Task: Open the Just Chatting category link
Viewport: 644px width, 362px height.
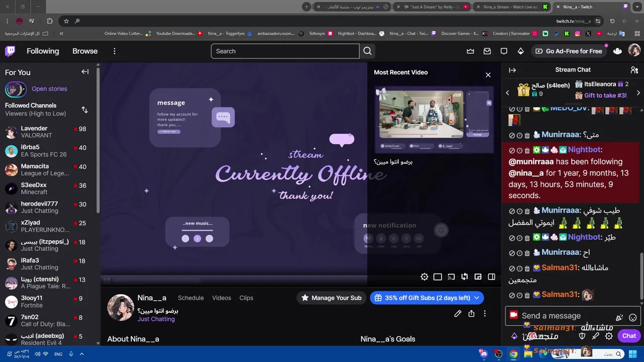Action: tap(156, 319)
